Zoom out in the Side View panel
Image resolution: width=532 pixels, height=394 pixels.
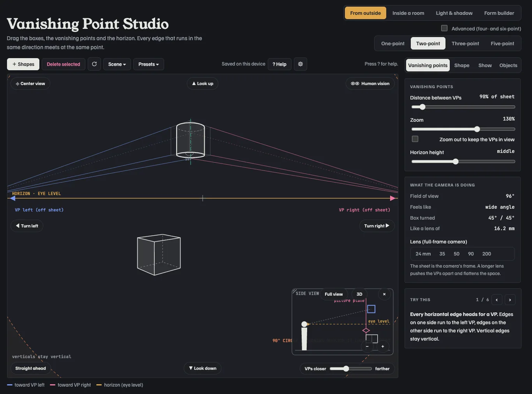367,346
